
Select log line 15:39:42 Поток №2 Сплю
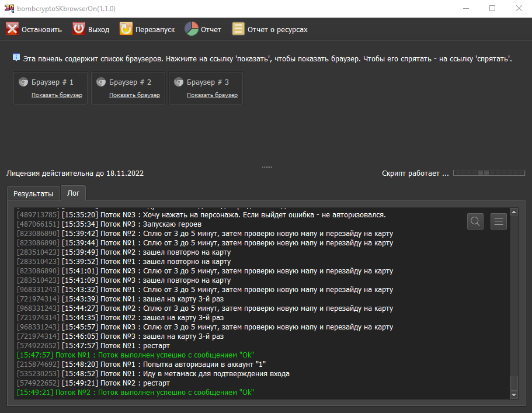tap(206, 234)
